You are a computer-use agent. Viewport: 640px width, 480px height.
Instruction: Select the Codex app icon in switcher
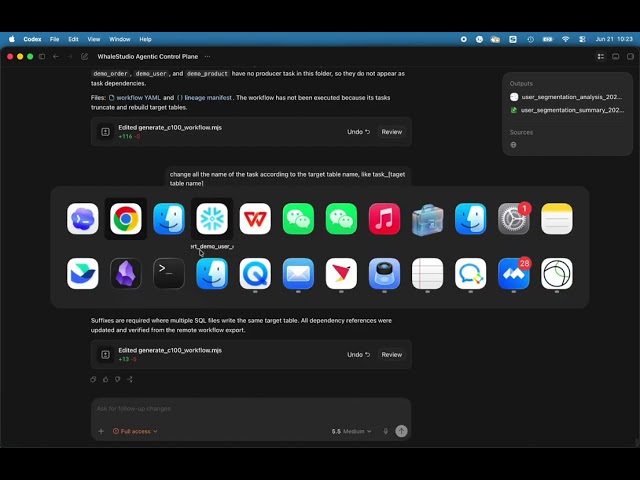click(82, 219)
